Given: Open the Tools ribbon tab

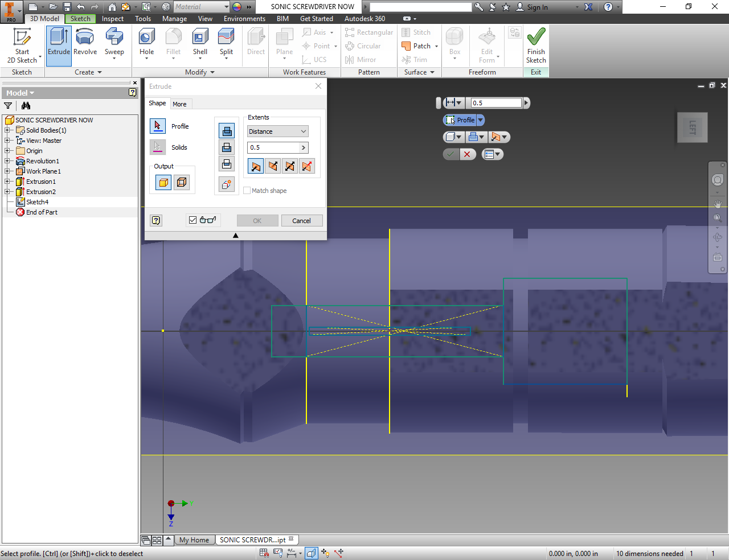Looking at the screenshot, I should 143,19.
